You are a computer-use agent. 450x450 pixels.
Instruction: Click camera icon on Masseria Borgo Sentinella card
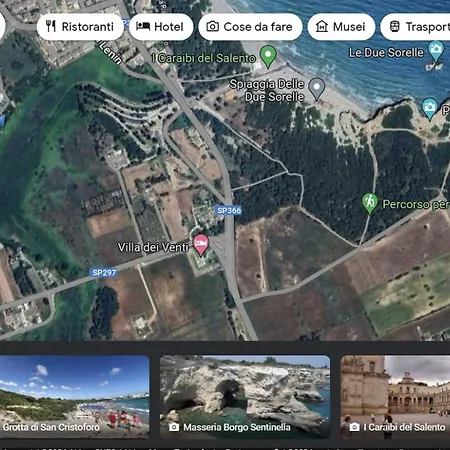tap(174, 427)
